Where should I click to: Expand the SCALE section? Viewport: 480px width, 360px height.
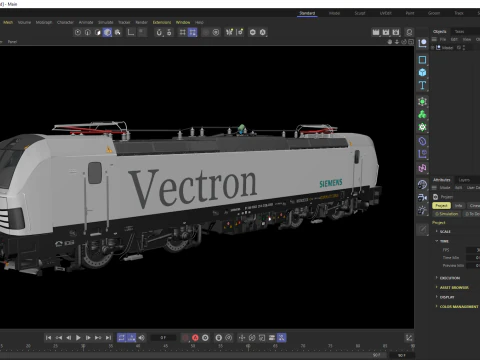tap(445, 231)
